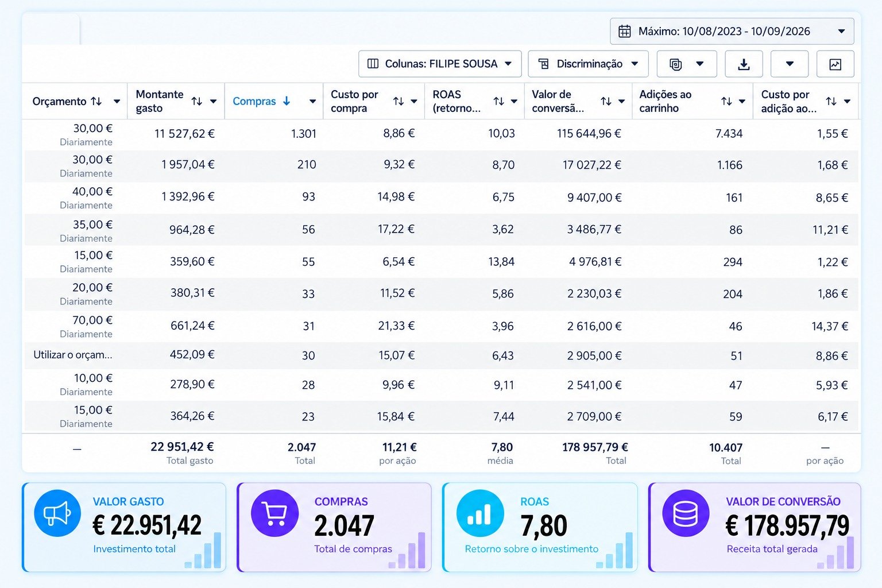This screenshot has width=882, height=588.
Task: Sort by Valor de conversão arrows
Action: 606,101
